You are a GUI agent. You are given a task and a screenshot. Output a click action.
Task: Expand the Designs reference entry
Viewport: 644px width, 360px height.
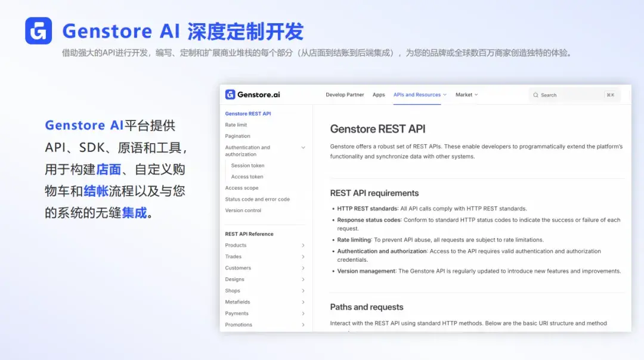[304, 279]
